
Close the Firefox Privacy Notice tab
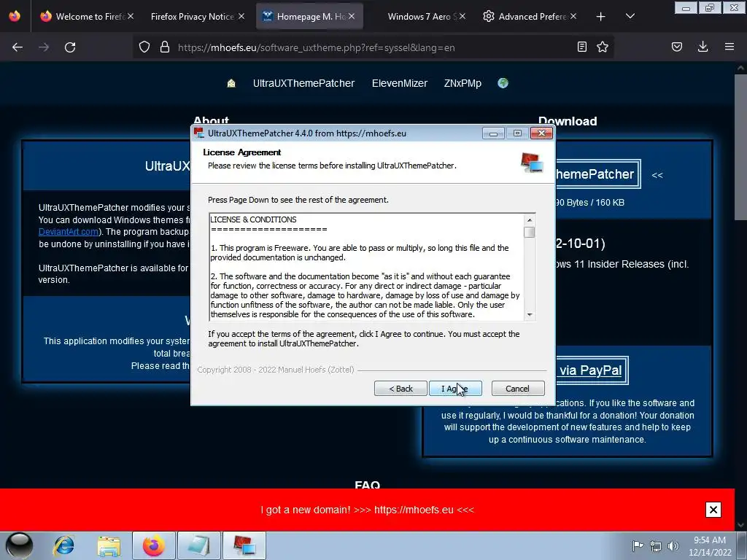coord(241,16)
